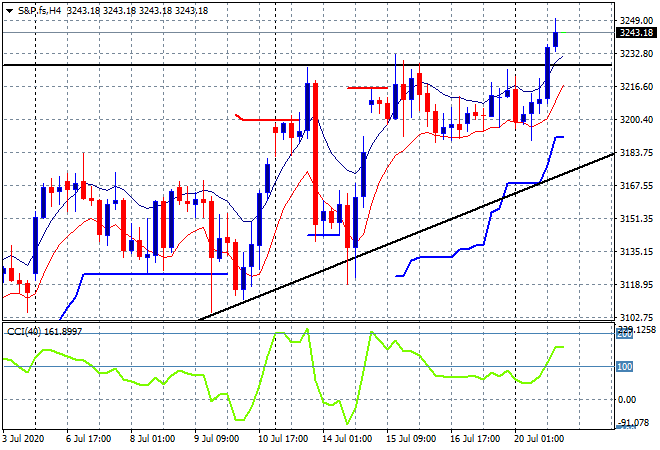The height and width of the screenshot is (450, 660).
Task: Click time axis label 3 Jul 2020
Action: [x=23, y=439]
